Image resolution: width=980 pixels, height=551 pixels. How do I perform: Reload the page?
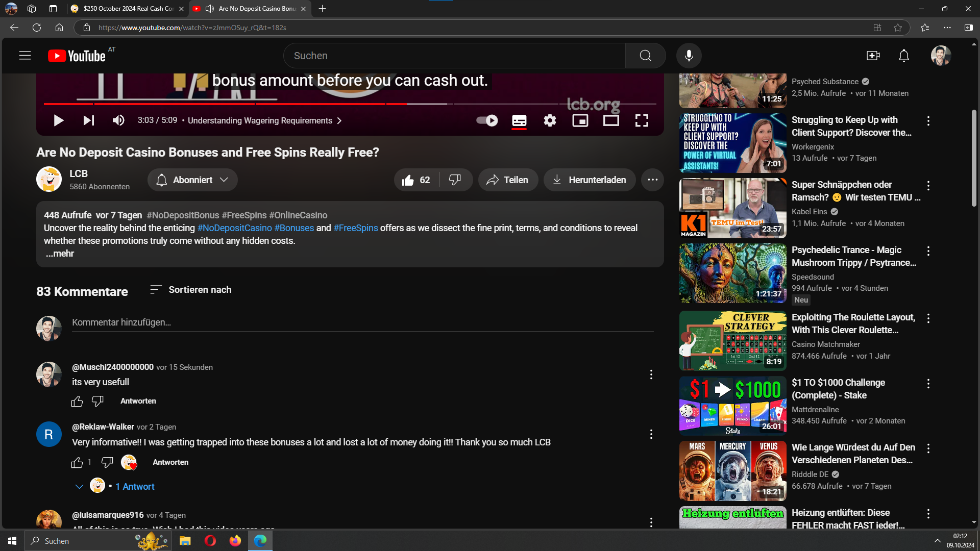coord(37,28)
